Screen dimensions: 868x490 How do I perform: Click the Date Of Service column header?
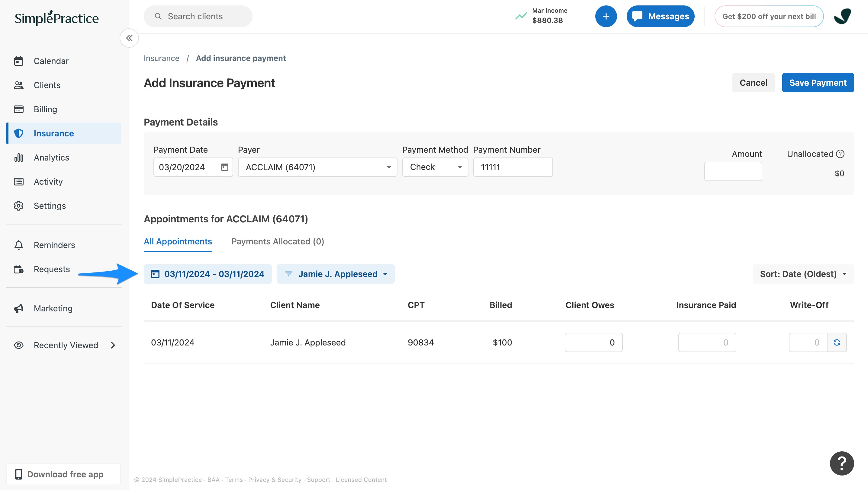pos(183,305)
